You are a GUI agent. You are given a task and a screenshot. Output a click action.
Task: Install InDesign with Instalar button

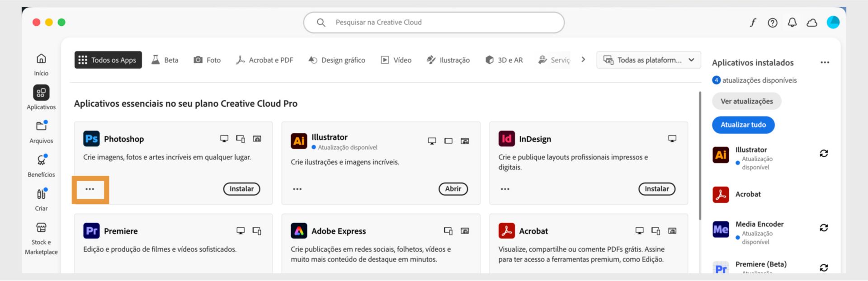[657, 189]
